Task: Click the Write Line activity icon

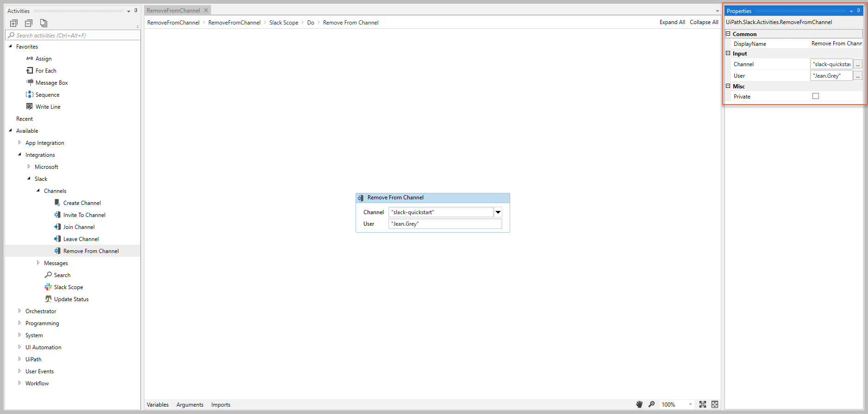Action: pyautogui.click(x=30, y=106)
